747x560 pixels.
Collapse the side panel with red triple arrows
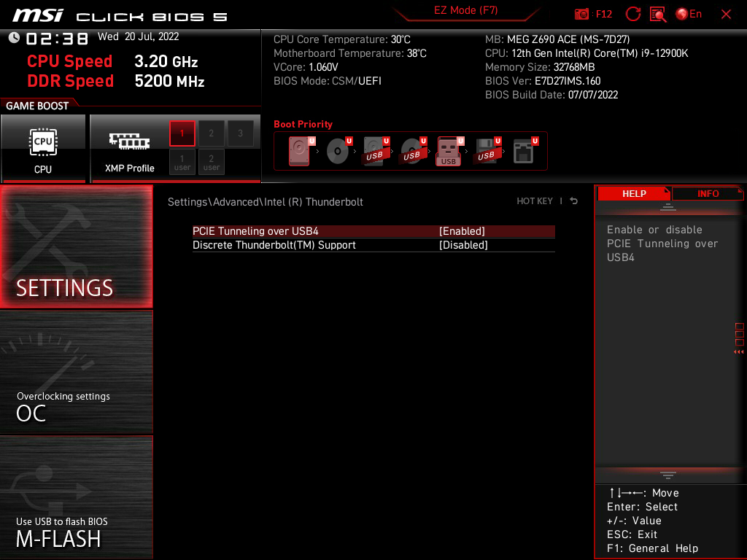[739, 352]
